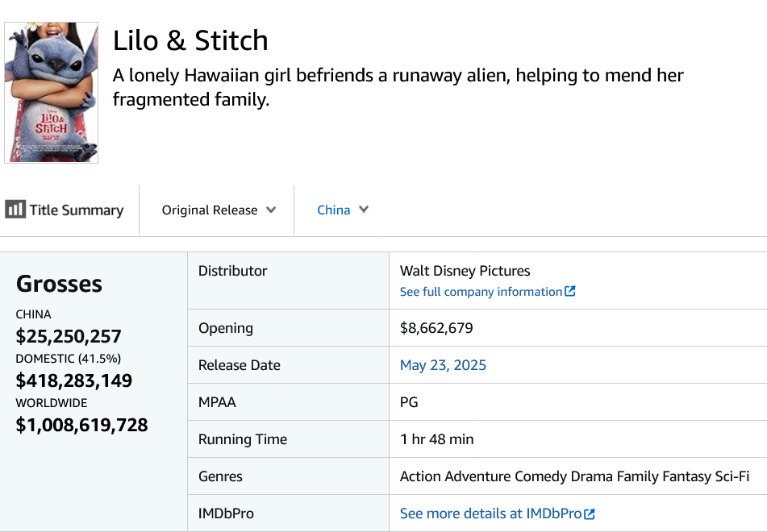Screen dimensions: 767x532
Task: Click the PG rating value
Action: [x=409, y=402]
